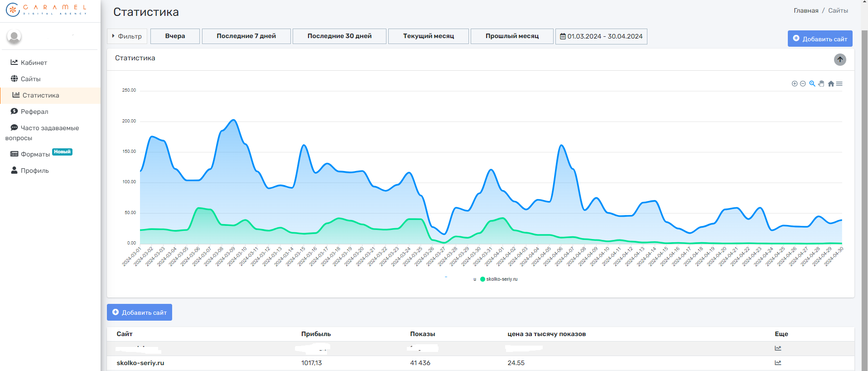Click the top-right Добавить сайт button
This screenshot has width=868, height=371.
tap(820, 39)
